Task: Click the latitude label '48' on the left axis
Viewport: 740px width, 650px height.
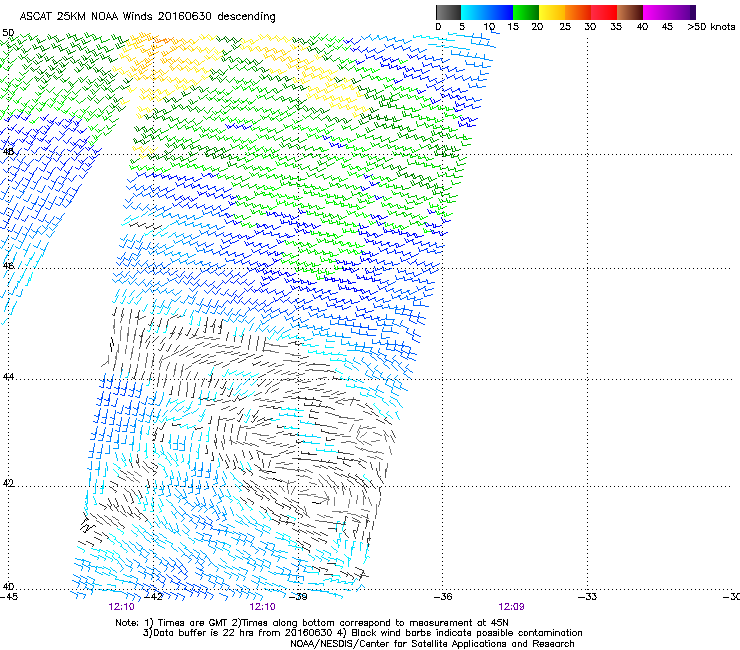Action: (8, 152)
